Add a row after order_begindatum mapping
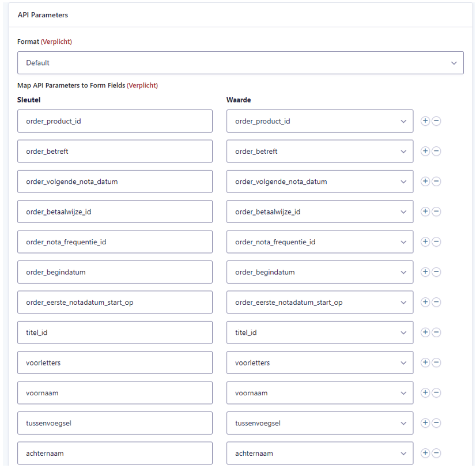Image resolution: width=476 pixels, height=472 pixels. (x=425, y=272)
